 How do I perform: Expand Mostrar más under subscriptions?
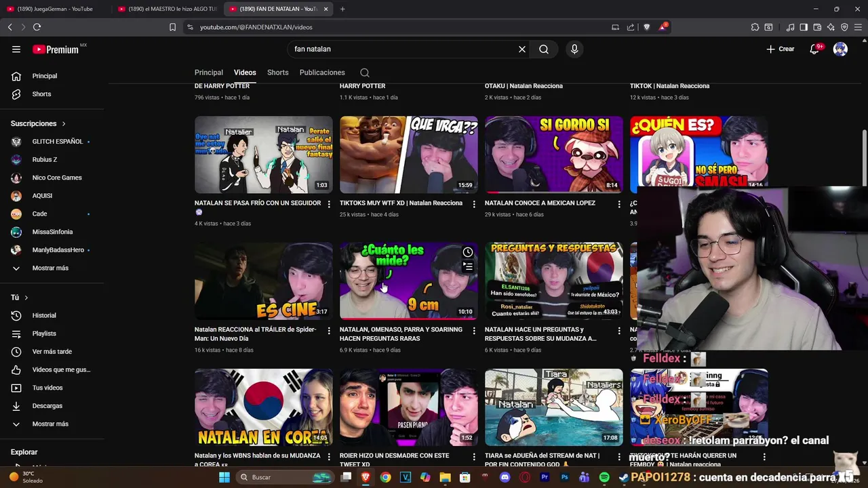pos(52,268)
